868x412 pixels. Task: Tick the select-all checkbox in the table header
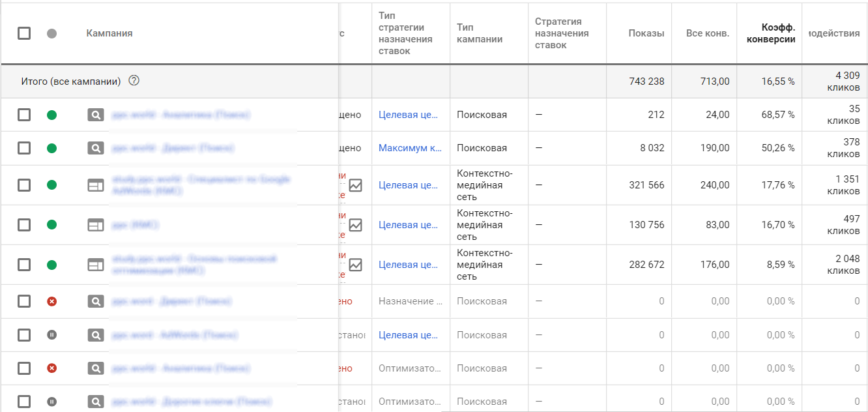pyautogui.click(x=24, y=33)
